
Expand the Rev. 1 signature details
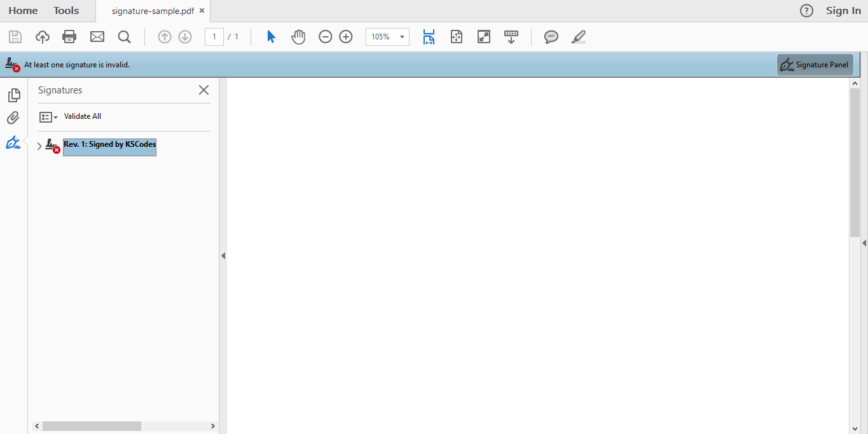tap(39, 146)
